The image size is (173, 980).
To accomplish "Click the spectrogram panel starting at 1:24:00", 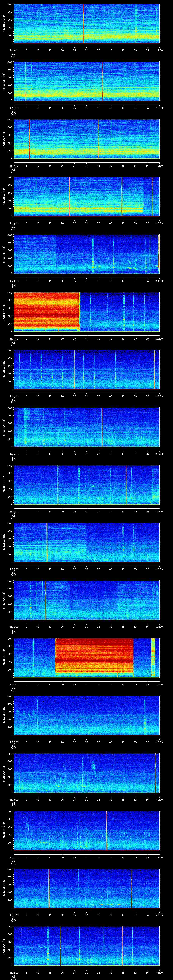I will pos(86,485).
